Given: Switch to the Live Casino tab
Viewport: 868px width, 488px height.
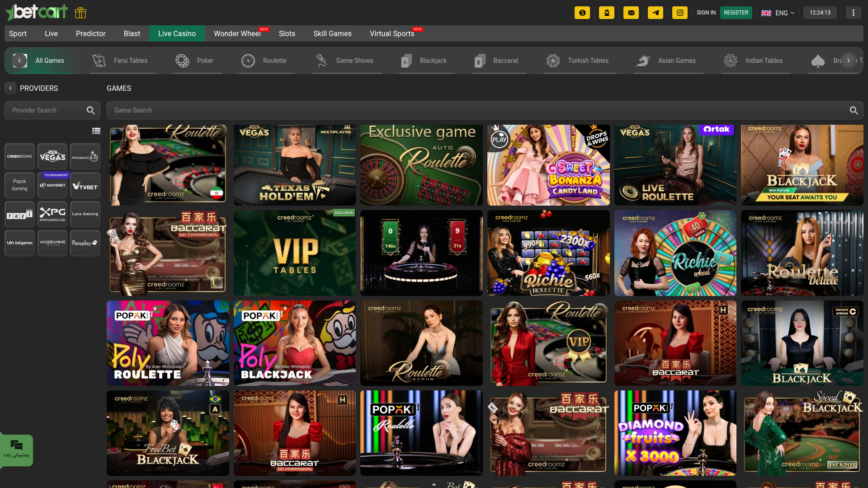Looking at the screenshot, I should click(177, 33).
